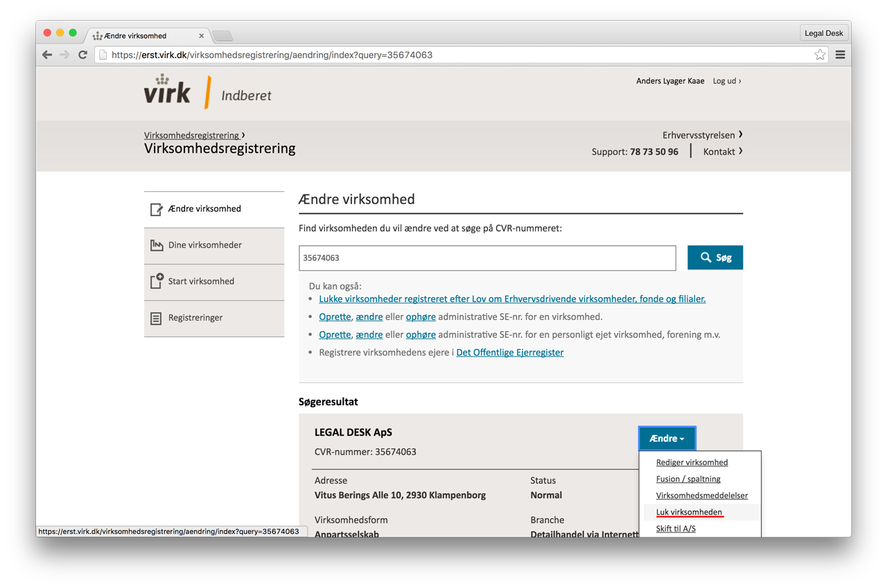
Task: Bookmark page with the star icon
Action: (x=820, y=55)
